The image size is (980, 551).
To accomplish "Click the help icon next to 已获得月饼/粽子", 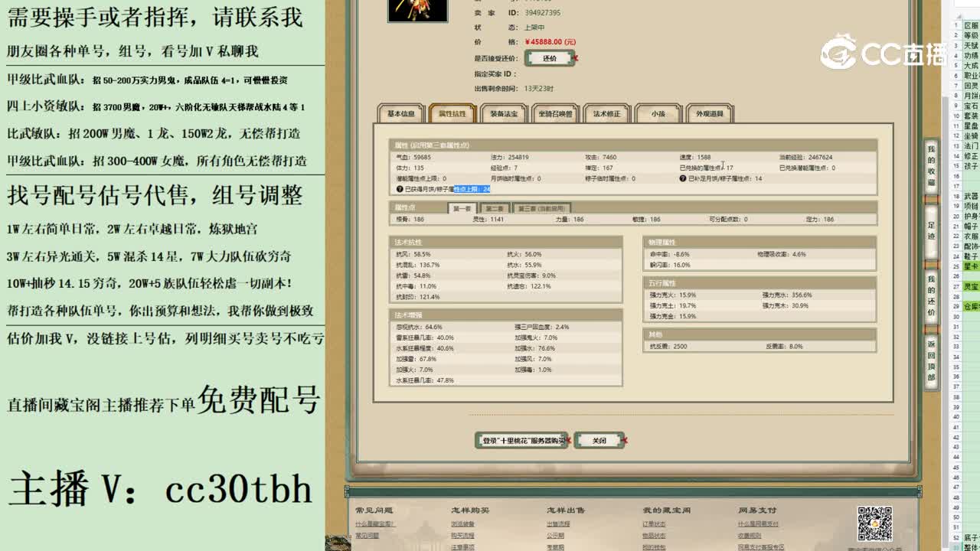I will 399,190.
